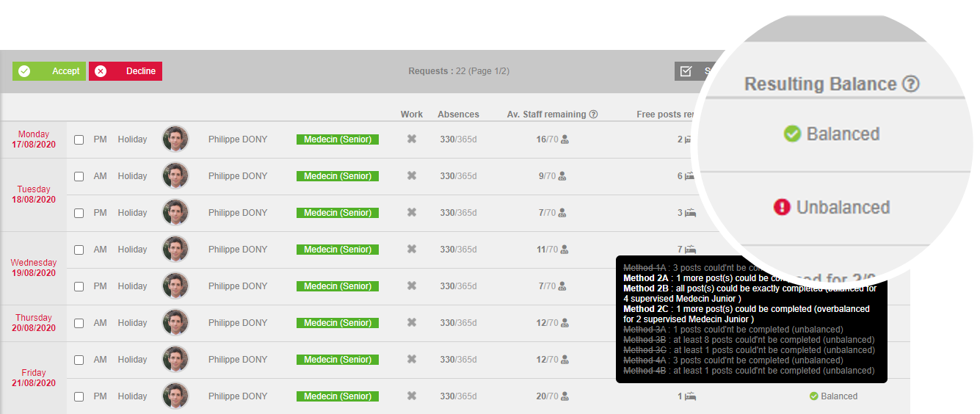Click the Friday 21/08/2020 date cell
The height and width of the screenshot is (414, 980).
click(34, 378)
